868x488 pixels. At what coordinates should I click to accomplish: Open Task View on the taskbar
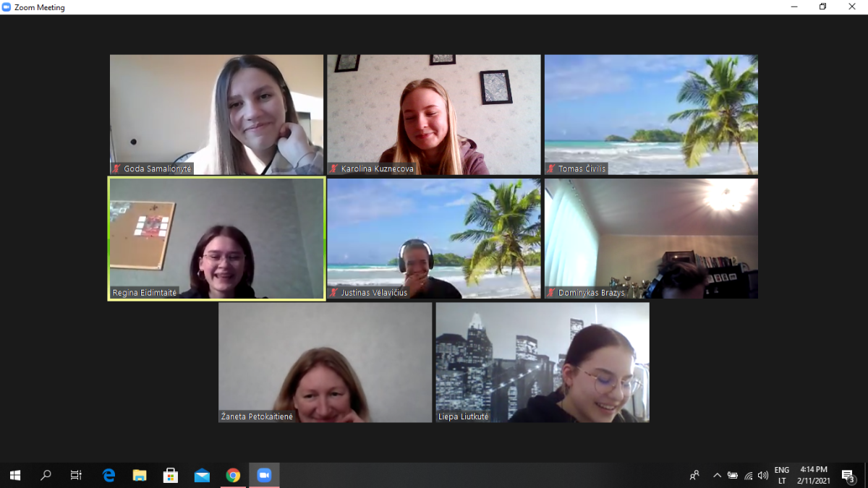coord(76,475)
